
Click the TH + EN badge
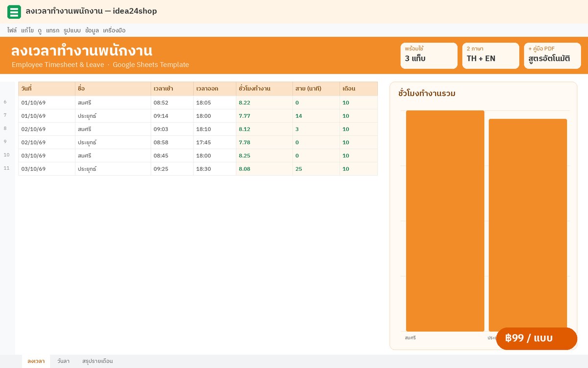pyautogui.click(x=490, y=55)
